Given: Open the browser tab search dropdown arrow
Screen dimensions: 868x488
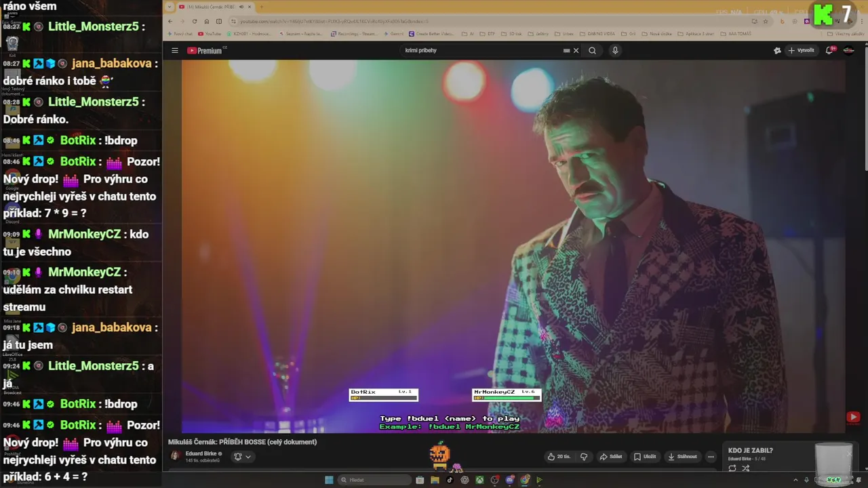Looking at the screenshot, I should 170,7.
